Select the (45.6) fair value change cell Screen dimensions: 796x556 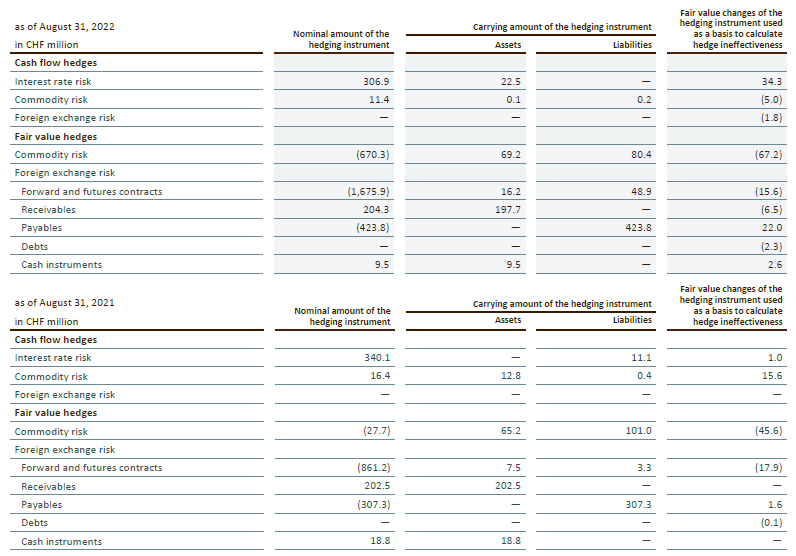pos(765,432)
